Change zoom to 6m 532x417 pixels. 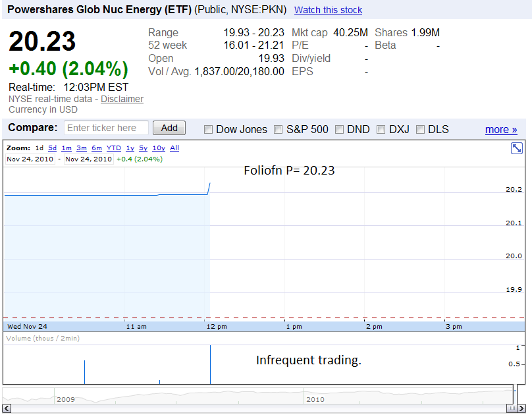tap(97, 148)
